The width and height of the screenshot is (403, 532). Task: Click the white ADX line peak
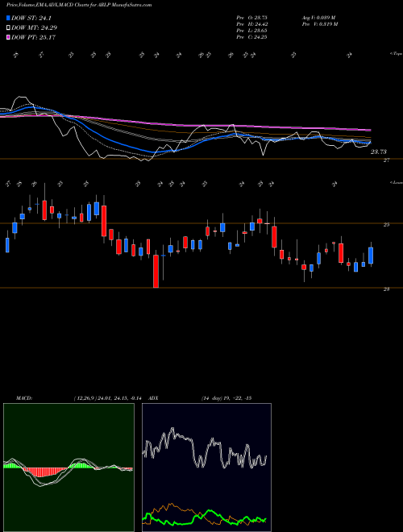[172, 430]
